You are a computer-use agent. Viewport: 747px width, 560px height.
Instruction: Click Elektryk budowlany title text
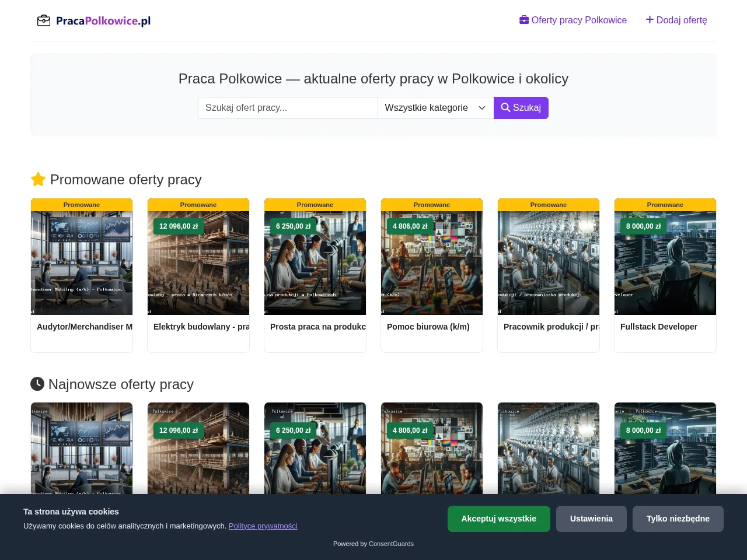point(201,327)
